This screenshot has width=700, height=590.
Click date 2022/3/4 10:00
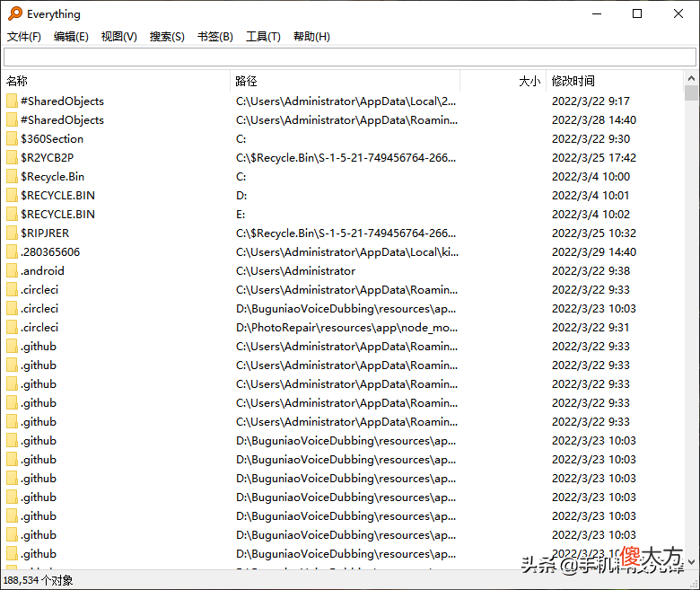[x=591, y=176]
